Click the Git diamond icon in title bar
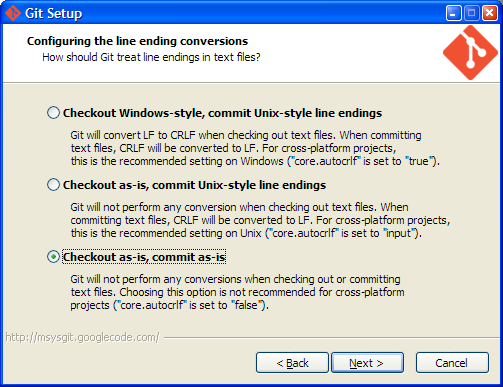503x387 pixels. [x=13, y=13]
